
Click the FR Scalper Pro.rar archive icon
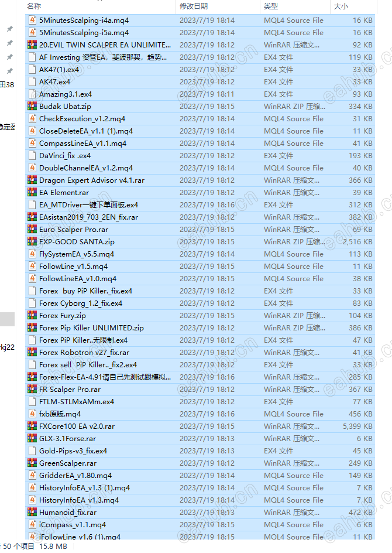coord(32,390)
